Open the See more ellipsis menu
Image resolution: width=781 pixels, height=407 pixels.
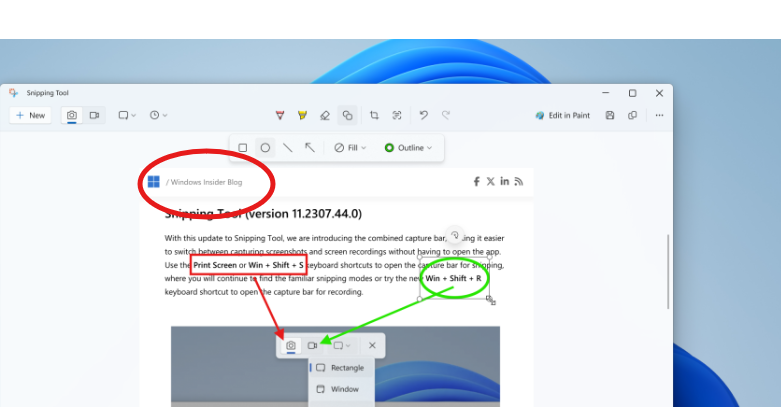point(659,115)
